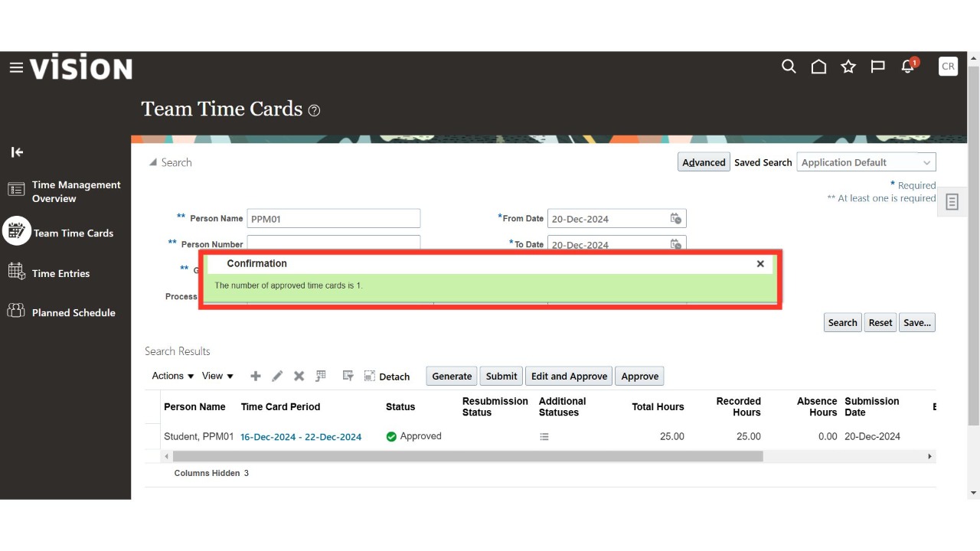Click the horizontal table scrollbar
The height and width of the screenshot is (551, 980).
[468, 456]
